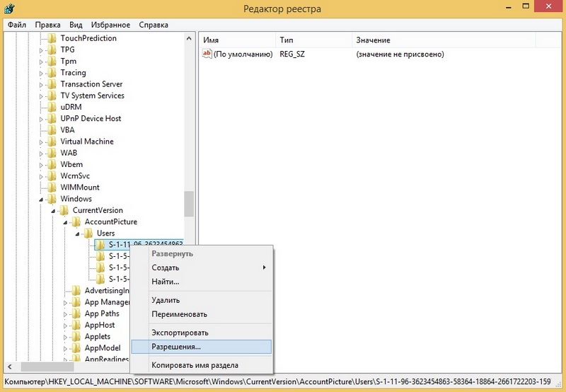Expand the TPG tree node
Screen dimensions: 566x392
(x=41, y=50)
